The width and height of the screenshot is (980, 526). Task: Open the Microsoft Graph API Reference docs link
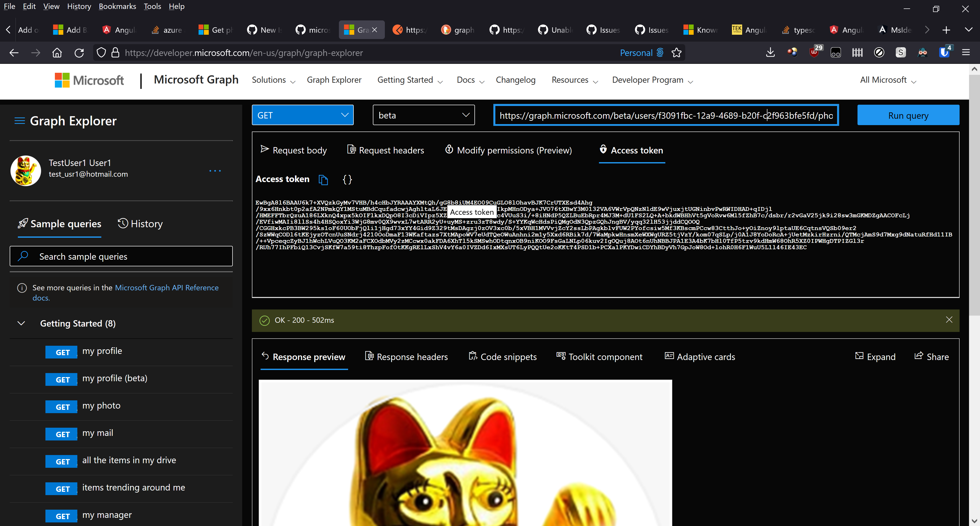[x=167, y=288]
